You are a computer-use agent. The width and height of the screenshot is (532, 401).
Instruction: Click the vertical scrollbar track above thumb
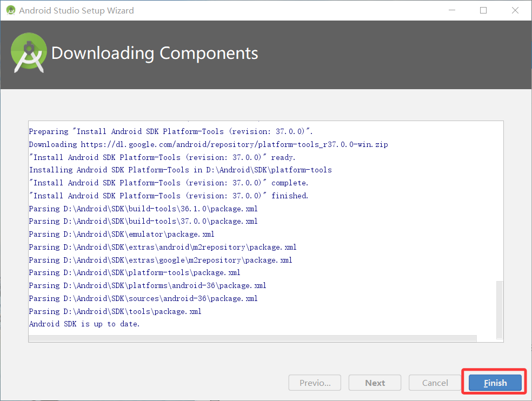[500, 201]
